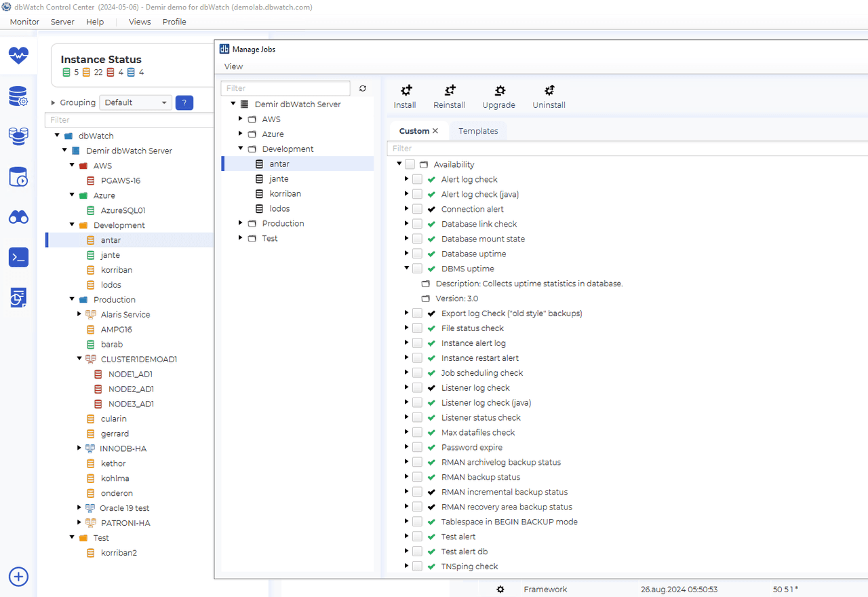Expand the AWS folder in Manage Jobs tree
This screenshot has width=868, height=597.
point(241,119)
